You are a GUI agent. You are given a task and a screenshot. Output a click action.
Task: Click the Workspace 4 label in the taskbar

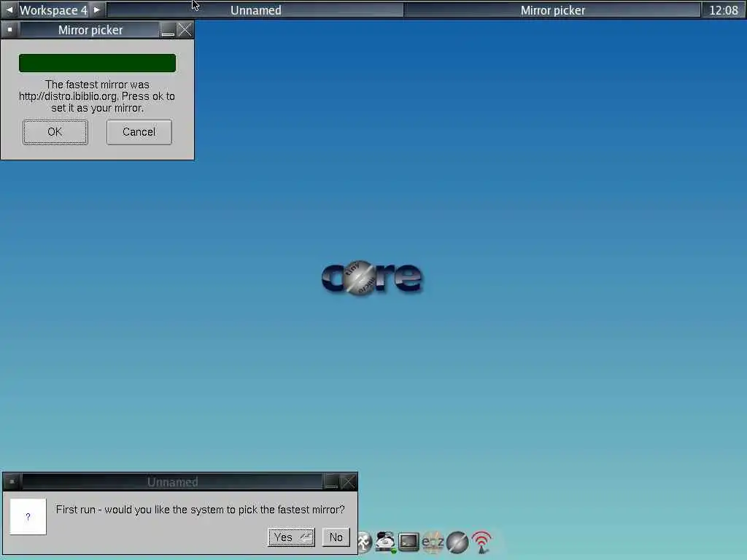pyautogui.click(x=53, y=10)
